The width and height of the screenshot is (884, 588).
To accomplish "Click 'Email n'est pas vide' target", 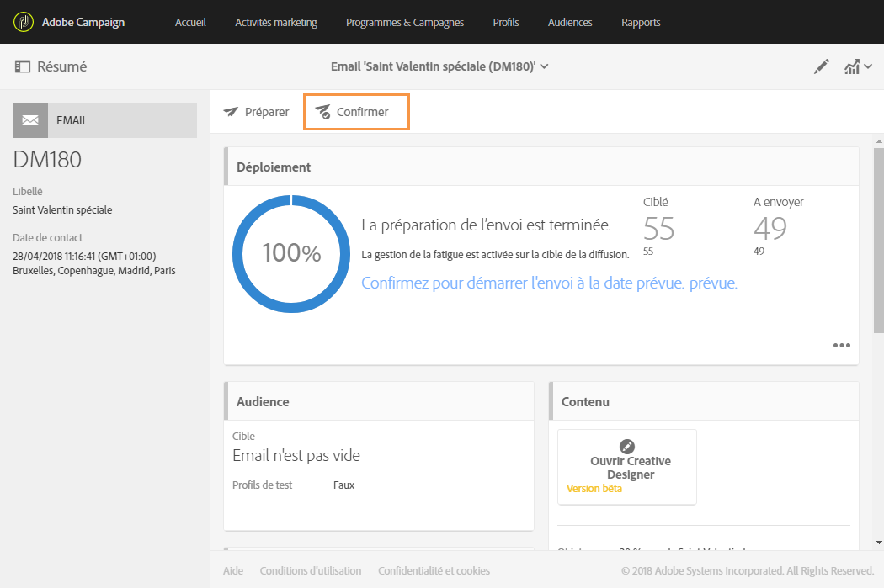I will point(296,455).
